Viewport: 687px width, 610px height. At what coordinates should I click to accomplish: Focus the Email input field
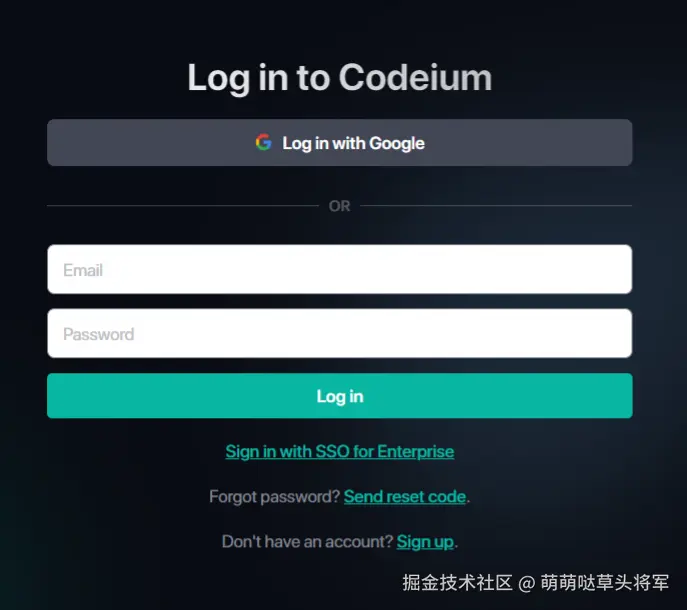[340, 269]
